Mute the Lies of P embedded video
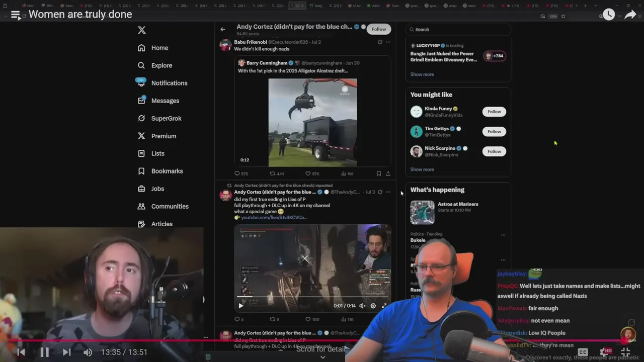Screen dimensions: 644x362 click(362, 306)
